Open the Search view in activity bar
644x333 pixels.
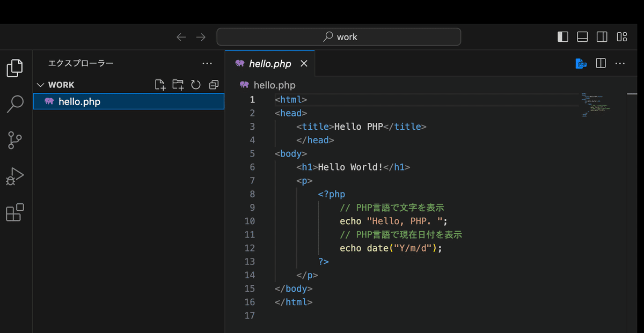coord(15,104)
